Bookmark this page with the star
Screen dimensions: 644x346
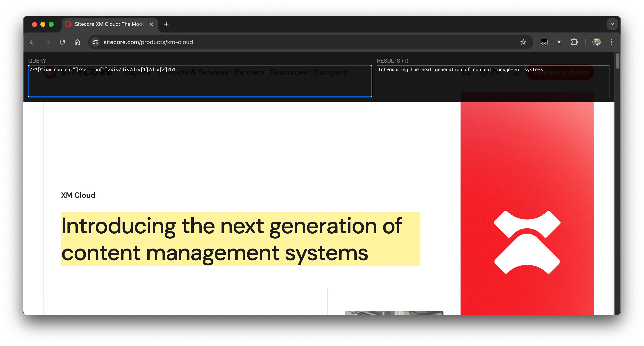[x=523, y=42]
